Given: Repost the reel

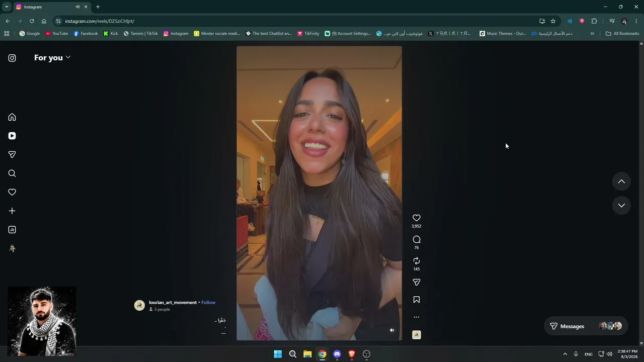Looking at the screenshot, I should pos(417,261).
